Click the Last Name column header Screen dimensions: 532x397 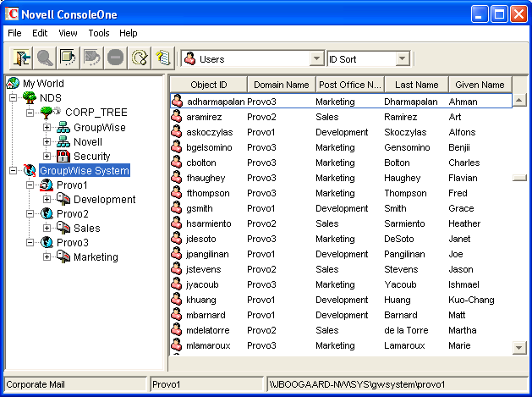417,85
